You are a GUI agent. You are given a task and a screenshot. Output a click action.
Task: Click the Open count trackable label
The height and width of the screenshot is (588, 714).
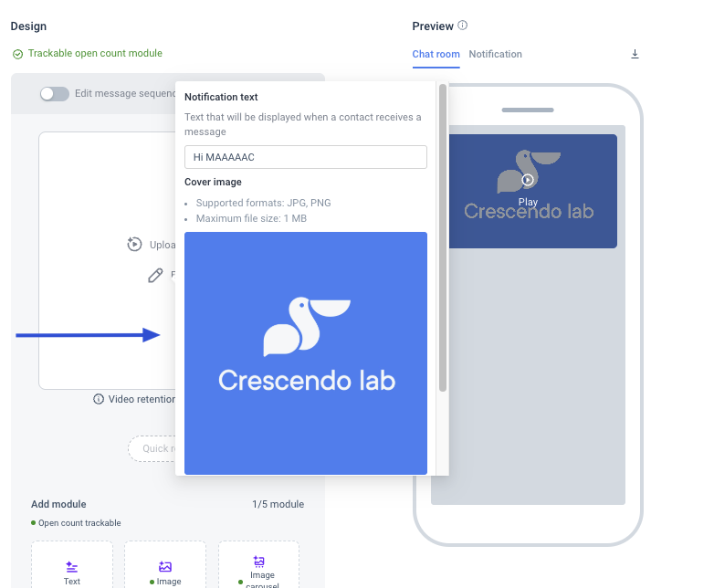pos(79,523)
